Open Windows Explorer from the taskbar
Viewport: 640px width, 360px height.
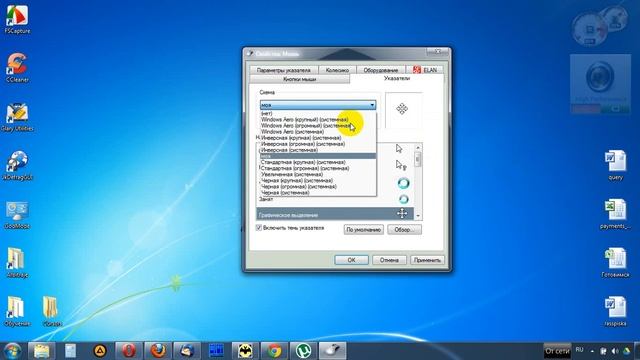click(x=42, y=351)
